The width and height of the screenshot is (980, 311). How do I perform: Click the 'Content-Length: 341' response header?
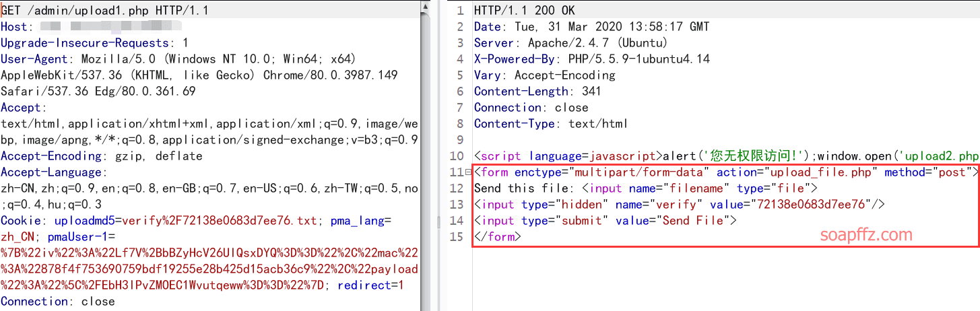coord(537,92)
